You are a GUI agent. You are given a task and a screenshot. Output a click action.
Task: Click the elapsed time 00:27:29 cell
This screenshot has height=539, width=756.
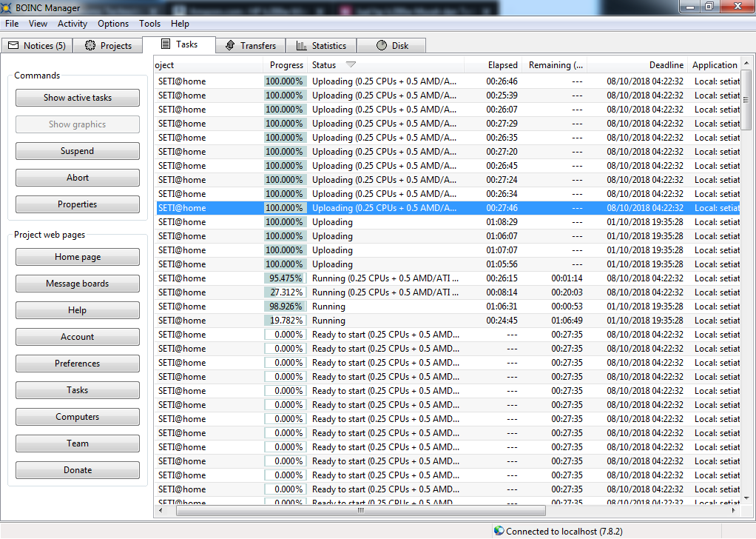[x=502, y=123]
